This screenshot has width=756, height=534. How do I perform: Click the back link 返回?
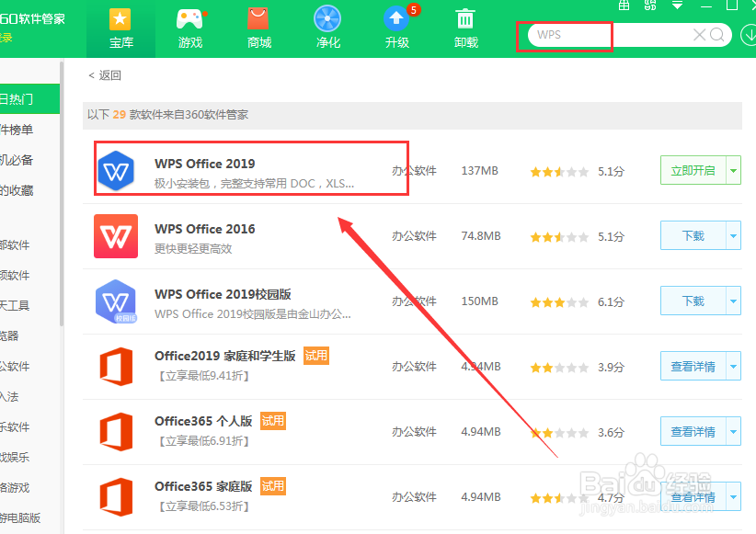[x=104, y=76]
